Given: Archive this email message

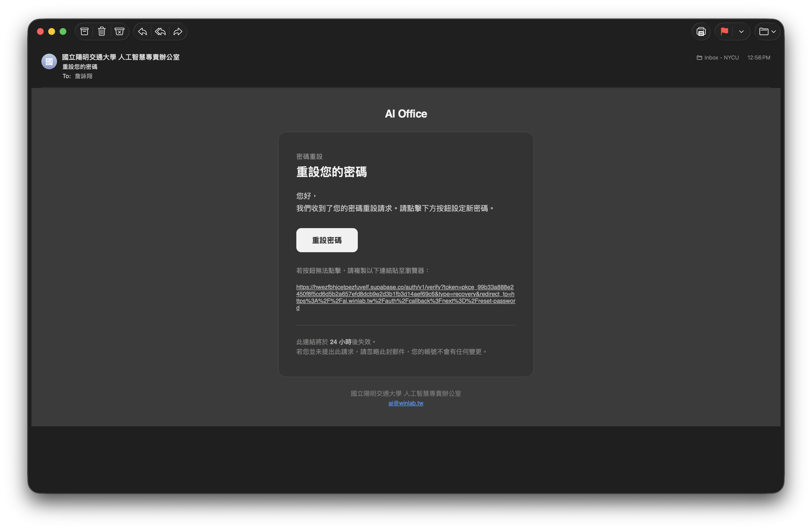Looking at the screenshot, I should (84, 32).
